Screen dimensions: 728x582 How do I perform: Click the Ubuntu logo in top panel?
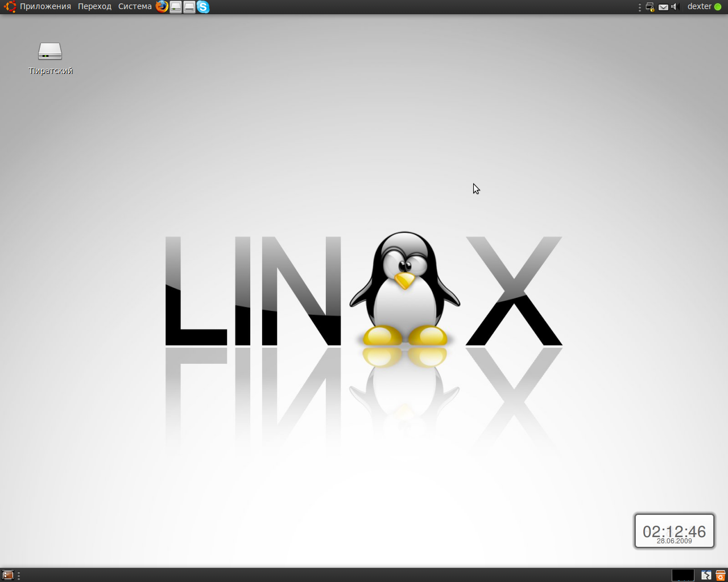coord(10,7)
